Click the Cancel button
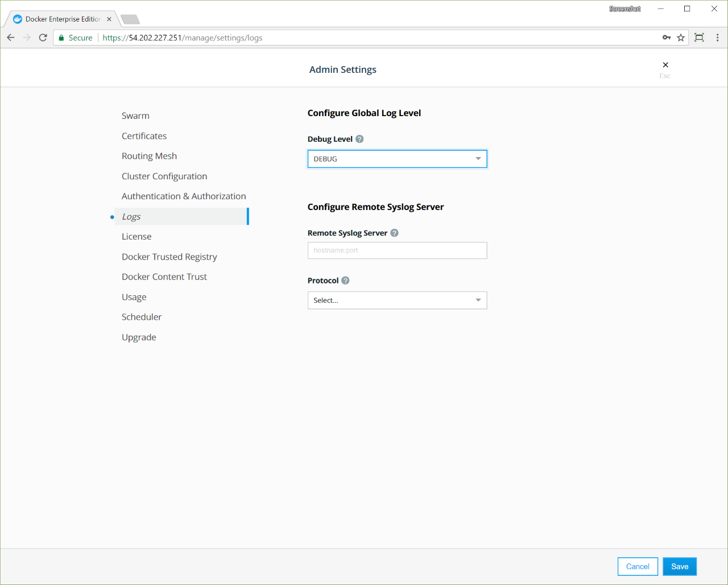Screen dimensions: 728x585 (x=638, y=566)
